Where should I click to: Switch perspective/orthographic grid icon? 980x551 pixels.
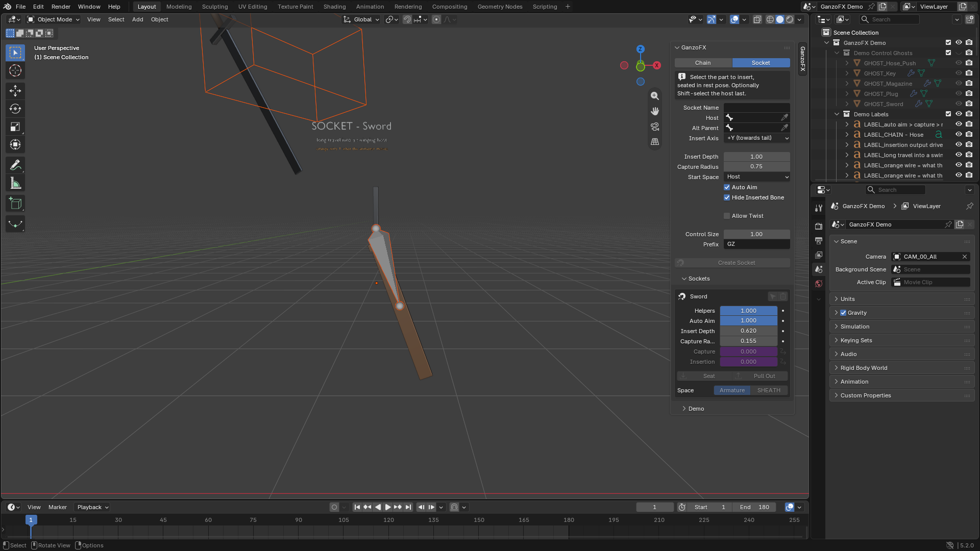pyautogui.click(x=655, y=142)
